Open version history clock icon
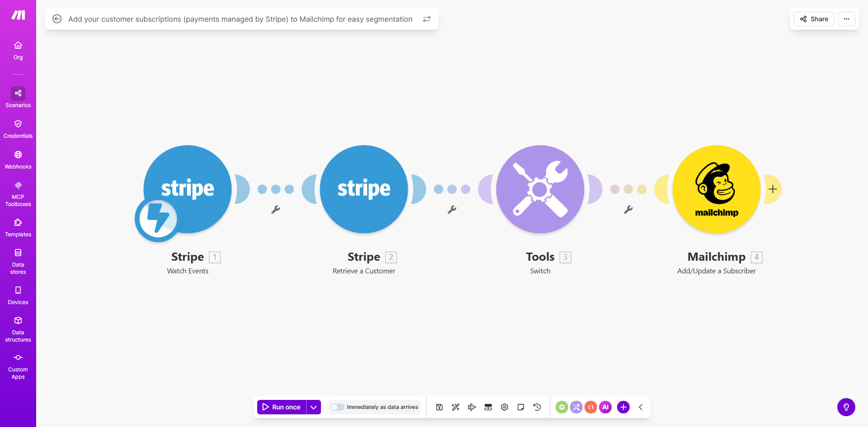The height and width of the screenshot is (427, 868). click(537, 407)
